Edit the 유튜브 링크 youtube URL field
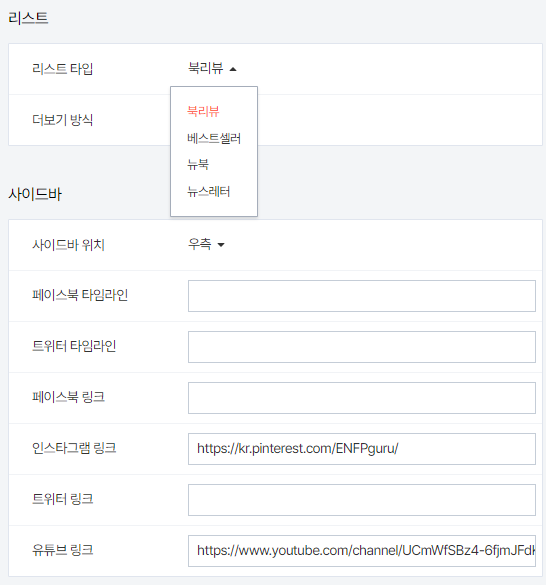 (362, 551)
